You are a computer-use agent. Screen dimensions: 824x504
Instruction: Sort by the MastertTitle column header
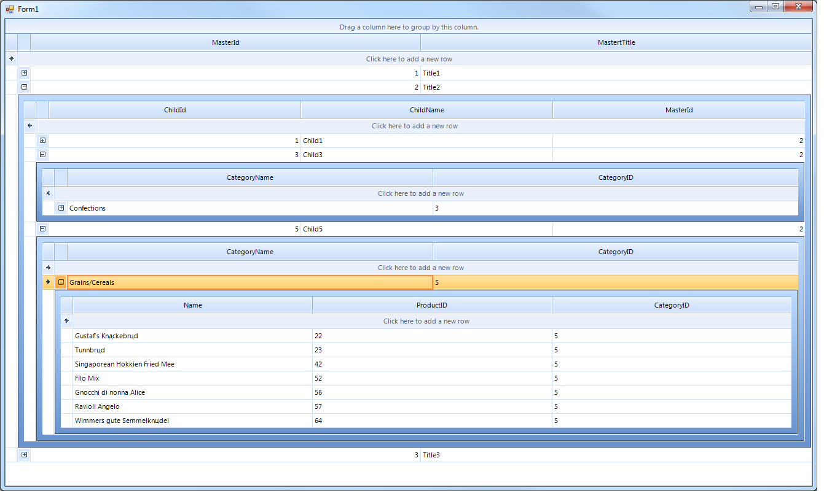[616, 42]
